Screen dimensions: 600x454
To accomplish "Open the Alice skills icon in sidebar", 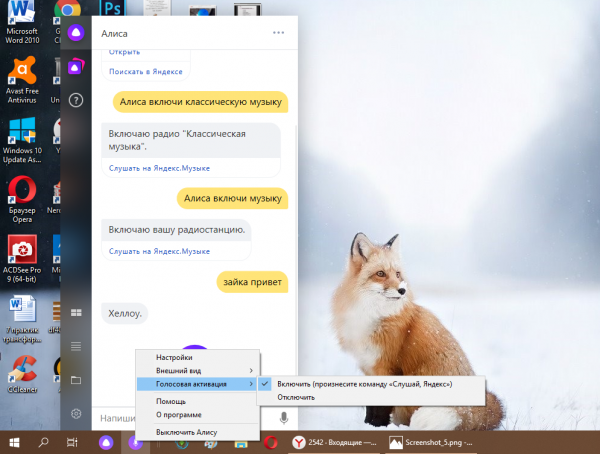I will (76, 66).
